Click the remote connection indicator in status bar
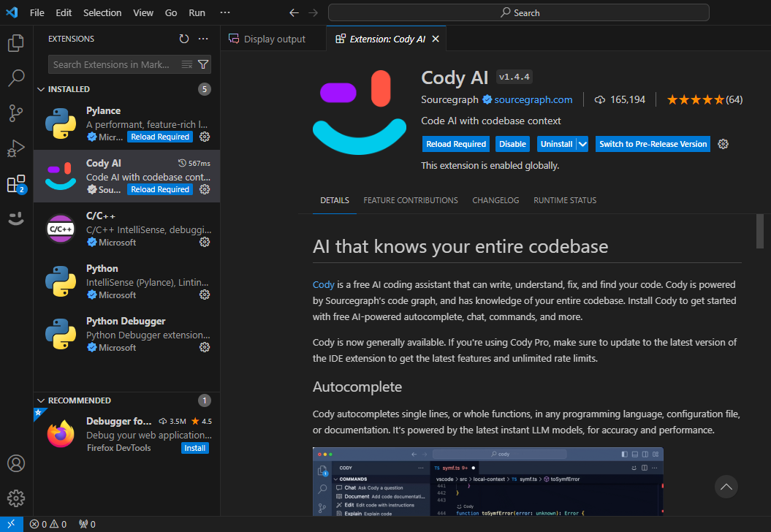The image size is (771, 532). click(x=10, y=524)
